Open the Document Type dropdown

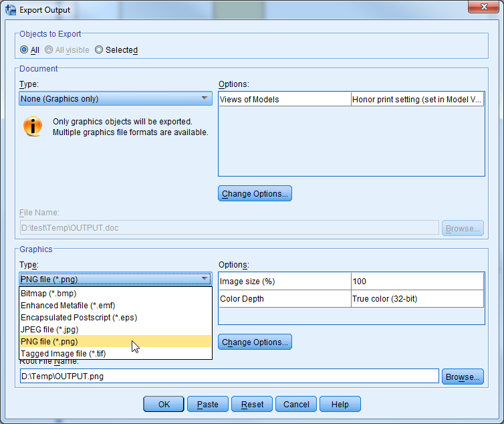pos(116,99)
